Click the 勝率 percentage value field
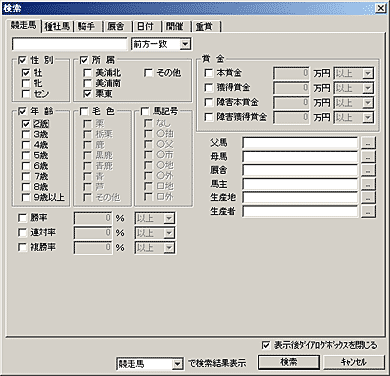The width and height of the screenshot is (390, 376). click(x=93, y=218)
